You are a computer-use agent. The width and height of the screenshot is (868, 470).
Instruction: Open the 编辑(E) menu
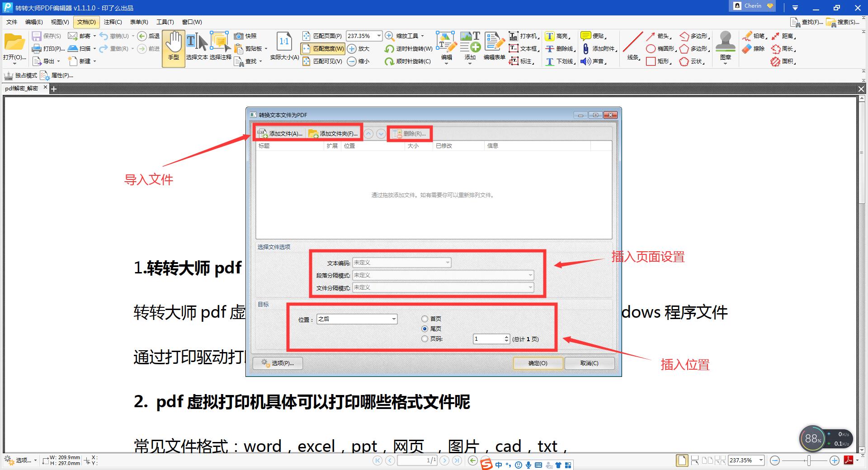click(x=34, y=22)
